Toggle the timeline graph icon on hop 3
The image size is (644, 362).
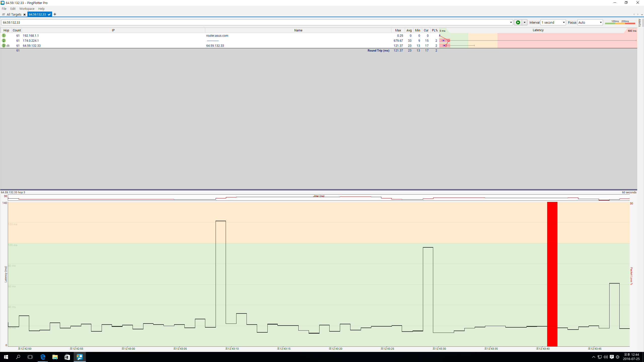click(x=8, y=46)
